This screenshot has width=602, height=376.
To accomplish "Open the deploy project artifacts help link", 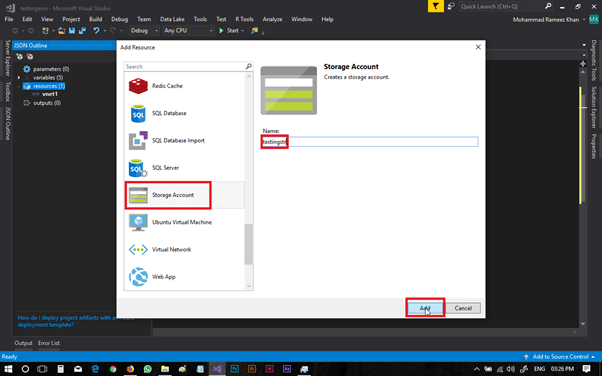I will [64, 321].
